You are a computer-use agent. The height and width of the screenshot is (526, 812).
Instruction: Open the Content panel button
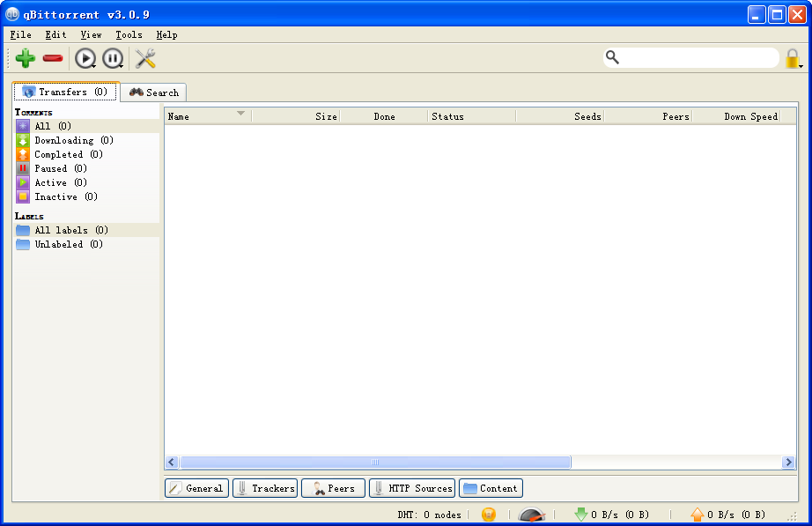point(491,488)
